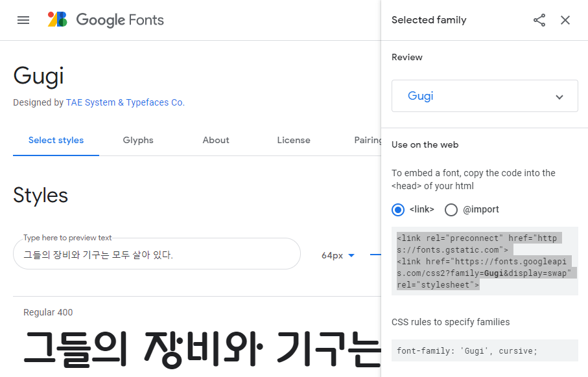588x377 pixels.
Task: Click 'CSS rules to specify families' text
Action: click(451, 322)
